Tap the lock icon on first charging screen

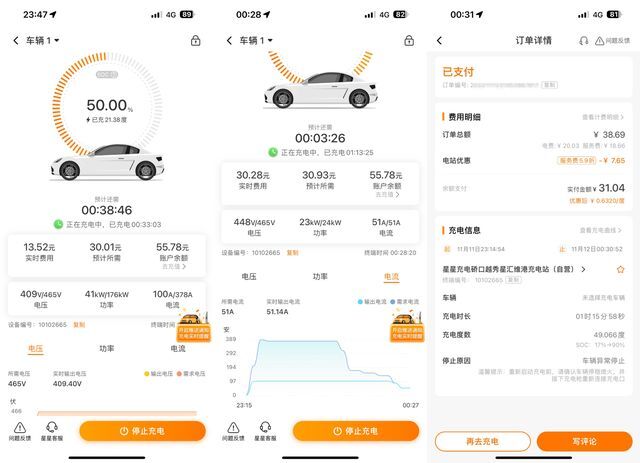tap(196, 40)
